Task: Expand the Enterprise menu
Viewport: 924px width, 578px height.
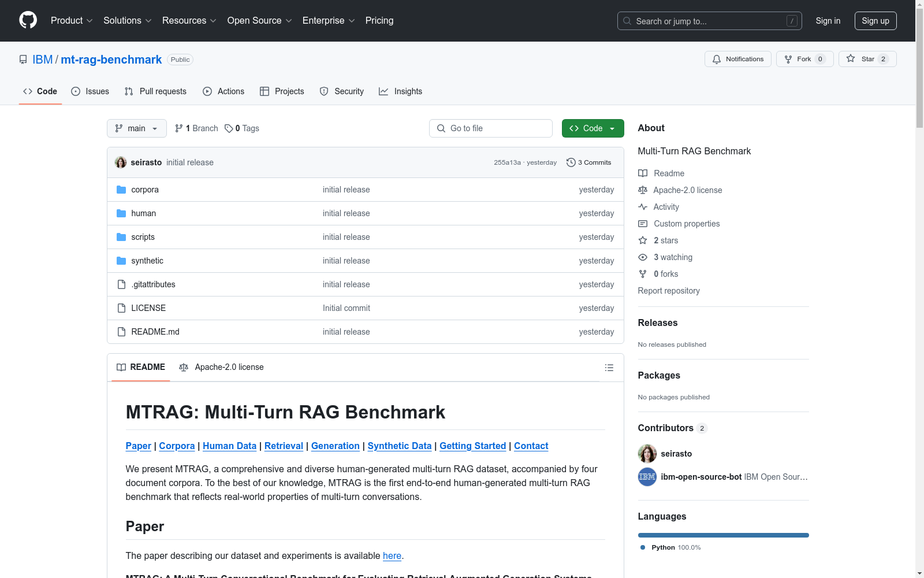Action: click(329, 20)
